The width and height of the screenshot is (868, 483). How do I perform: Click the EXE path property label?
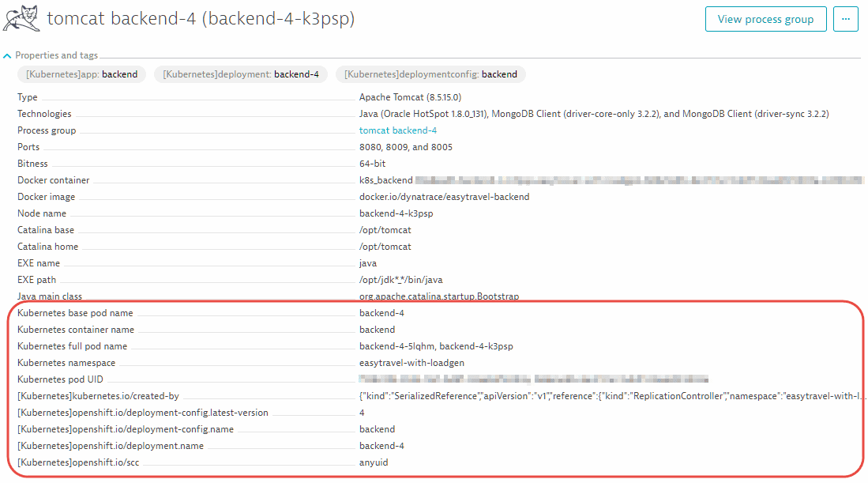tap(36, 280)
